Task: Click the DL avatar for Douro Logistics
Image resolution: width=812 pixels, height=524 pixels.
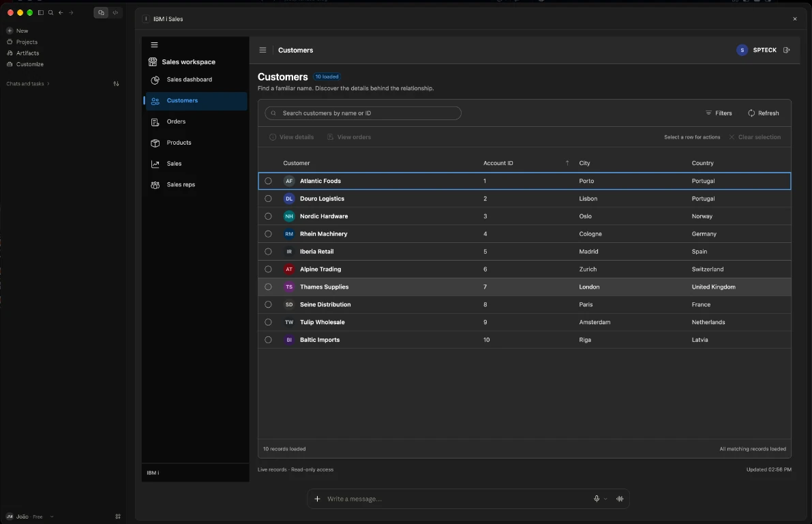Action: [289, 199]
